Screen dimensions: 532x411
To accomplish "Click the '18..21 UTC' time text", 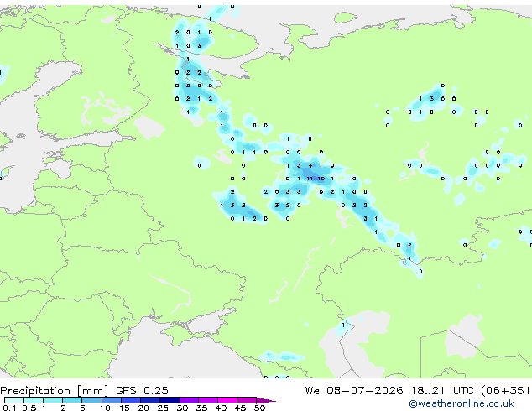I will 442,391.
